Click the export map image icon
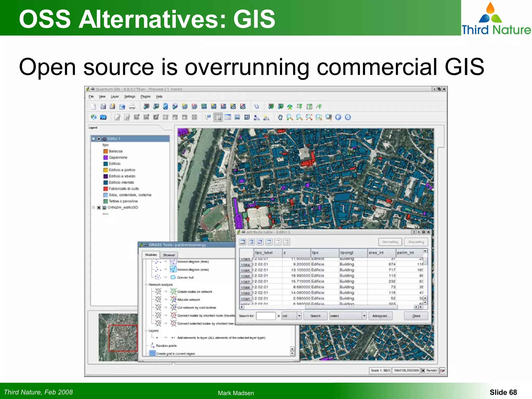This screenshot has height=399, width=532. point(122,106)
